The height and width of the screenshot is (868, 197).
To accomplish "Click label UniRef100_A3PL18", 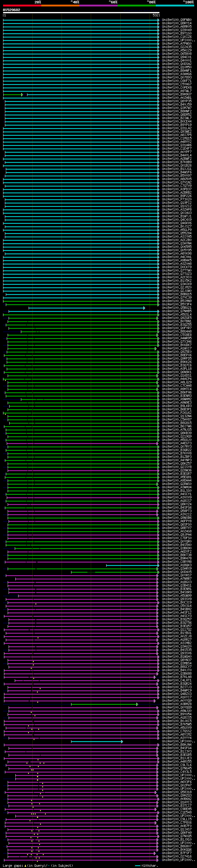I will pos(176,369).
